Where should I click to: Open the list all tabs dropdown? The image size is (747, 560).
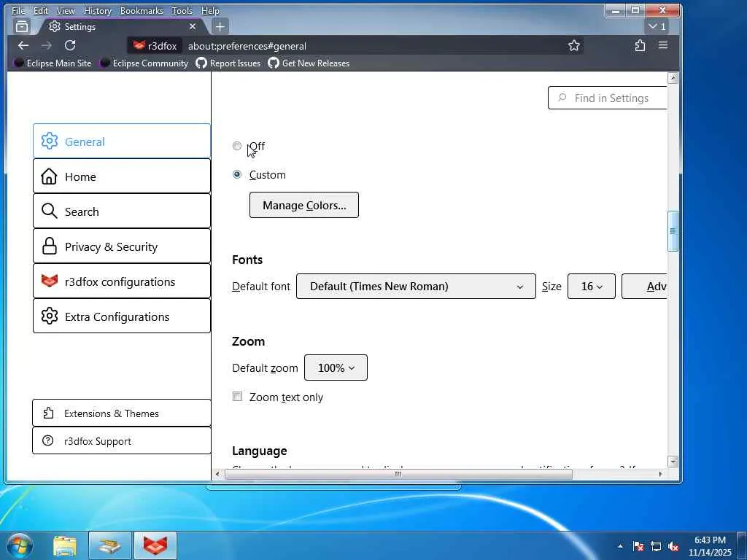[657, 27]
